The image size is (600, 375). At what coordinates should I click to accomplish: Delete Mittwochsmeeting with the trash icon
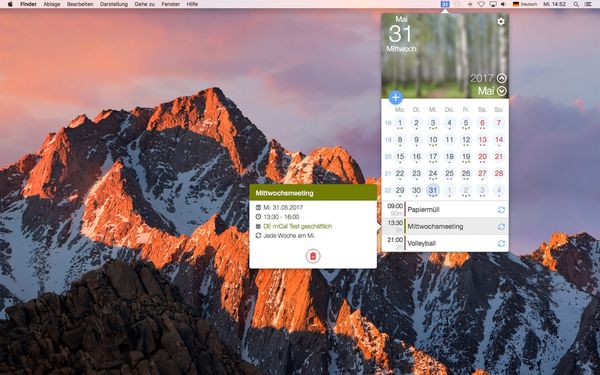click(x=313, y=256)
